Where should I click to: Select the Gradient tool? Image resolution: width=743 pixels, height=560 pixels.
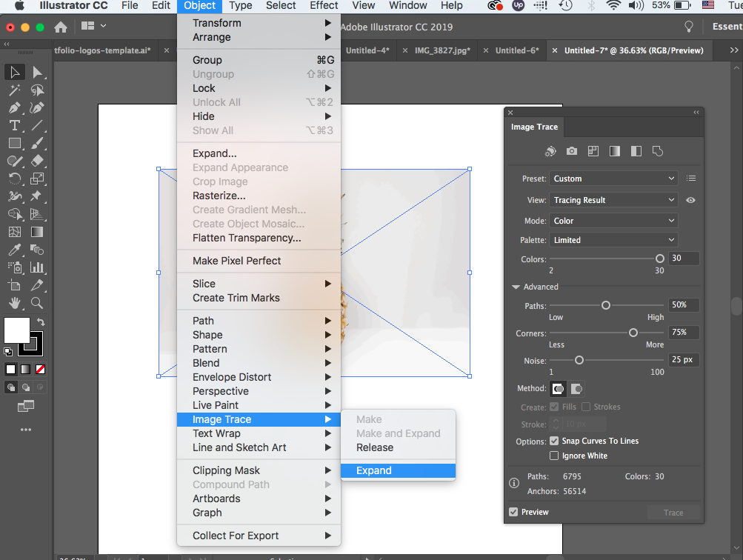37,232
